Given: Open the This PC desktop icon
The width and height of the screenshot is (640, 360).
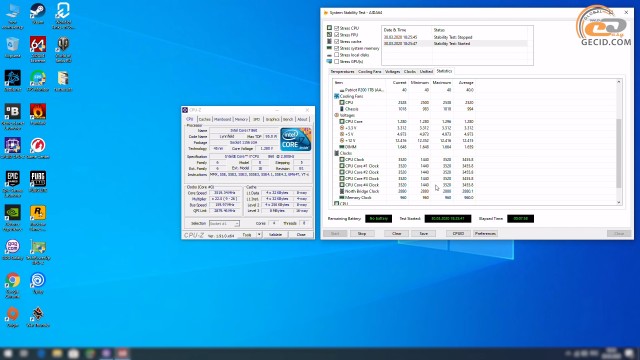Looking at the screenshot, I should 13,16.
